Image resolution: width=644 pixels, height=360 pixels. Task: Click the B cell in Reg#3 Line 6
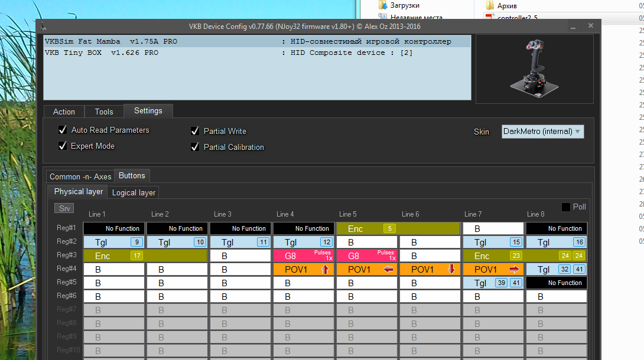click(431, 256)
